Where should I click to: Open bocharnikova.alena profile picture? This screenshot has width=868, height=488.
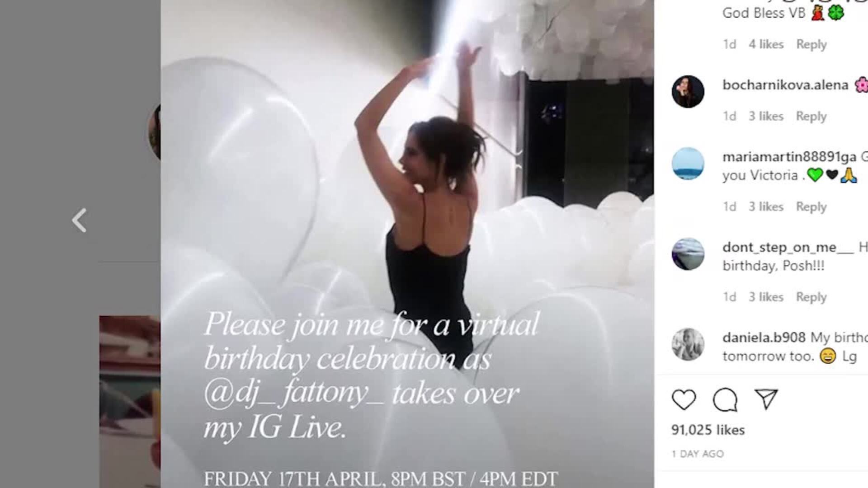688,91
